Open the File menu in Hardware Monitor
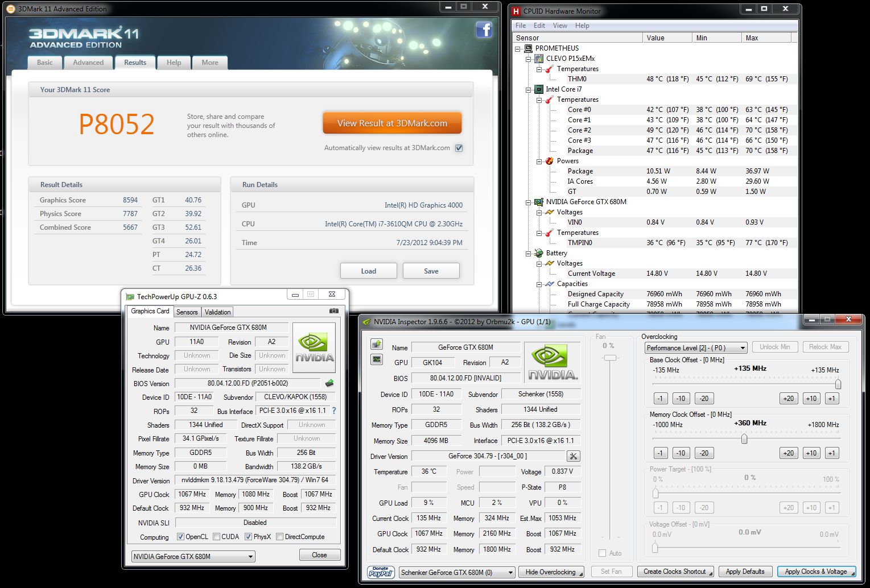This screenshot has height=588, width=870. click(520, 26)
